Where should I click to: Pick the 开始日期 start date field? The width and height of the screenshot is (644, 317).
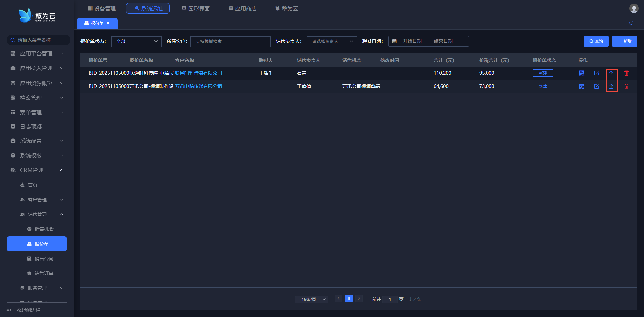tap(412, 41)
